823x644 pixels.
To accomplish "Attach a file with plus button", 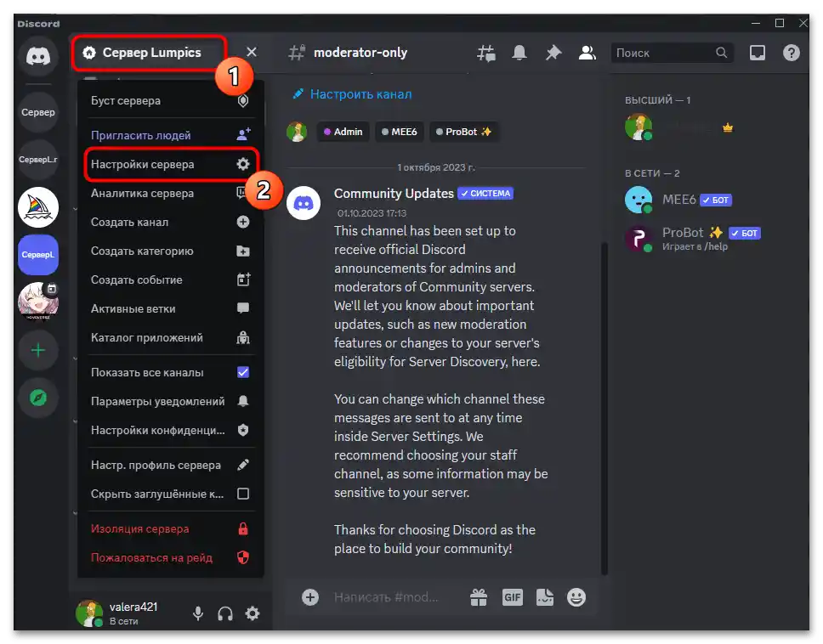I will pos(310,597).
